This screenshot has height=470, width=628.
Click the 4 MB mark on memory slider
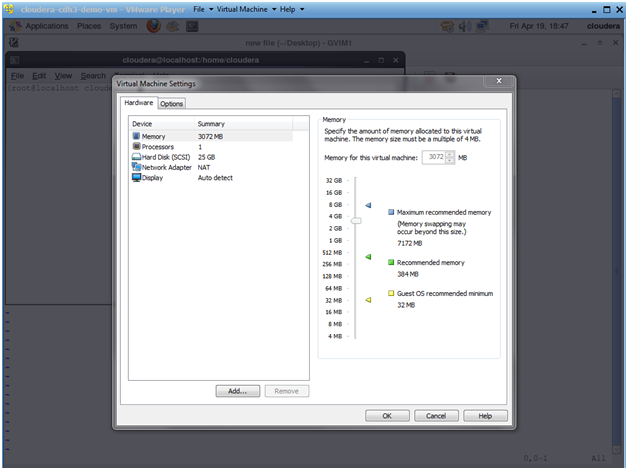(335, 336)
